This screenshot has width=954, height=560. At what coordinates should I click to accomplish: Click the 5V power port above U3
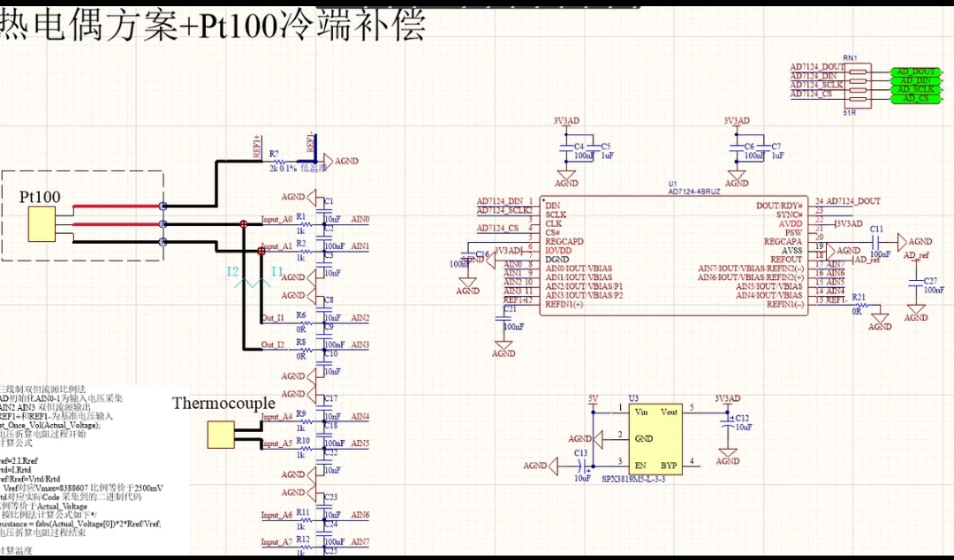click(x=594, y=400)
